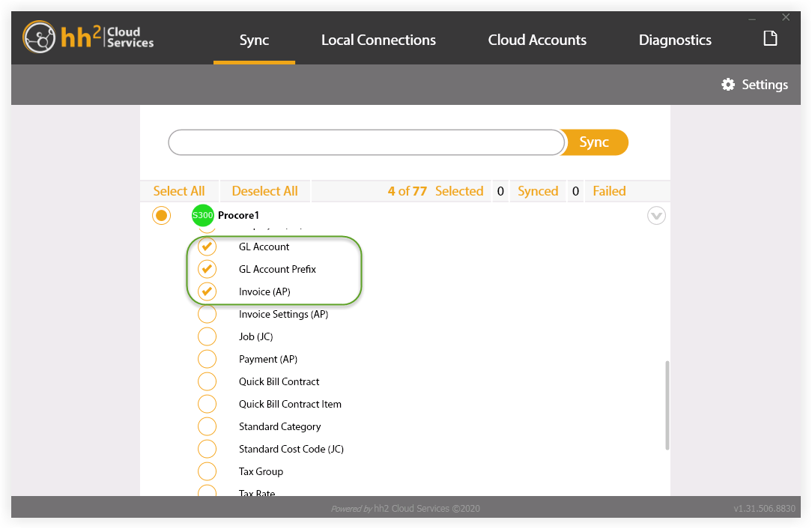Switch to the Cloud Accounts tab
Screen dimensions: 812x529
(537, 40)
